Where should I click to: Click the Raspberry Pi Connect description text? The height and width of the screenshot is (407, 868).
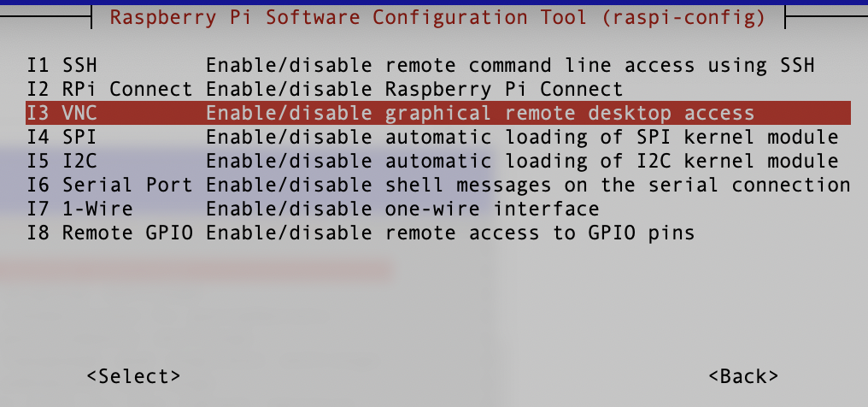click(x=414, y=89)
